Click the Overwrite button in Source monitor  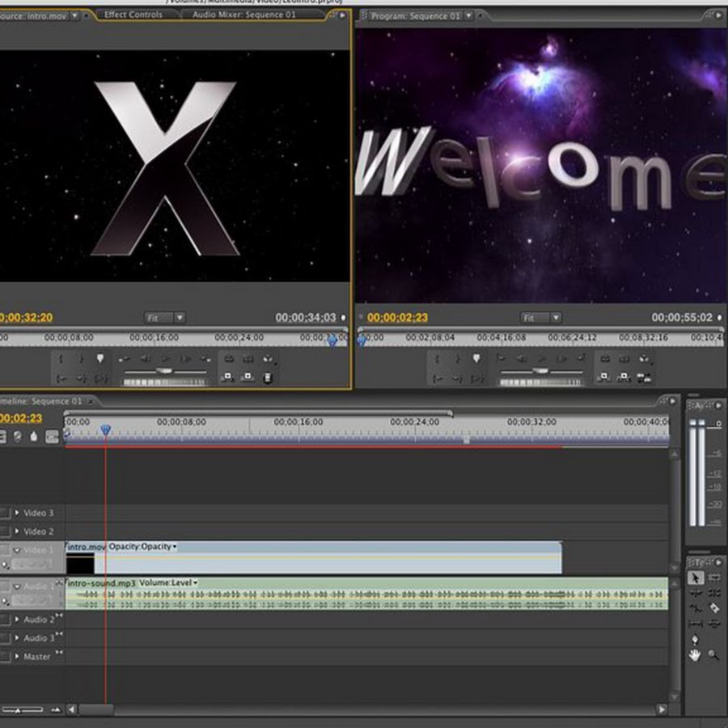tap(248, 377)
